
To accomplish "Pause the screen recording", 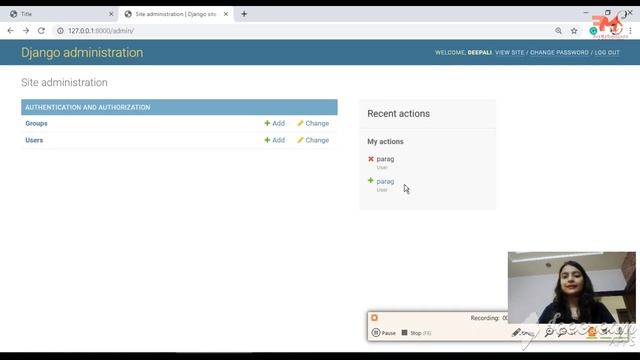I will (x=384, y=333).
